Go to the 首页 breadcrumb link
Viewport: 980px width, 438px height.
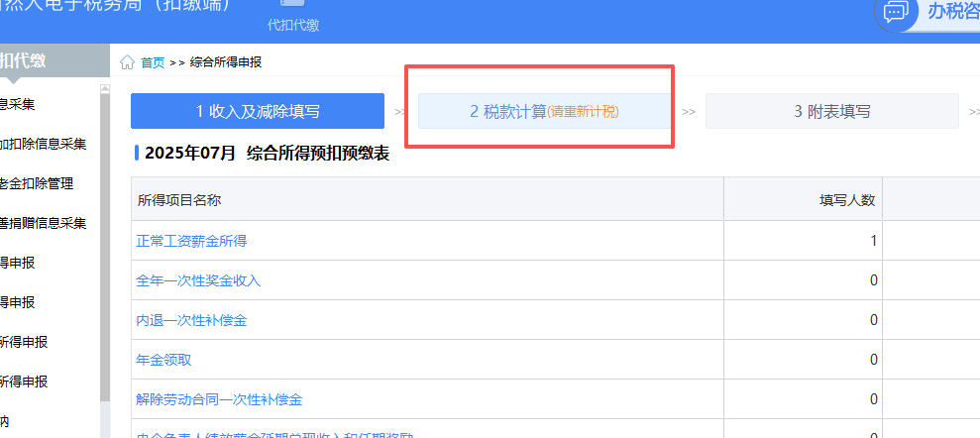(x=153, y=62)
